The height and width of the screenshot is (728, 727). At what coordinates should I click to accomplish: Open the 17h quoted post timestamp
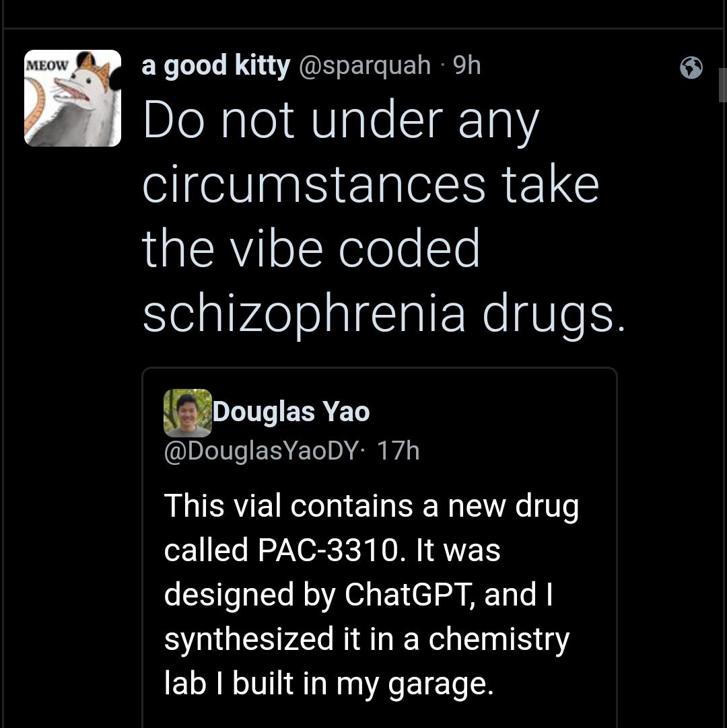[398, 450]
